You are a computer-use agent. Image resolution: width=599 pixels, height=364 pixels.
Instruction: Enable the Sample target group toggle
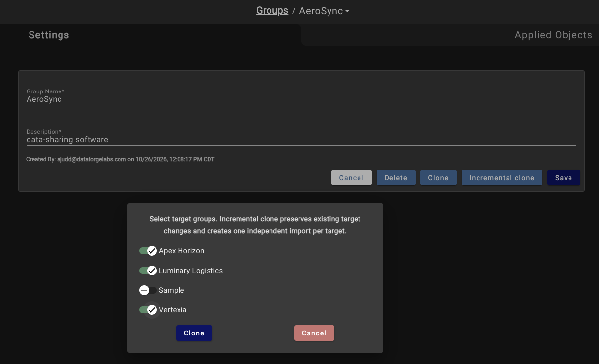pyautogui.click(x=148, y=290)
